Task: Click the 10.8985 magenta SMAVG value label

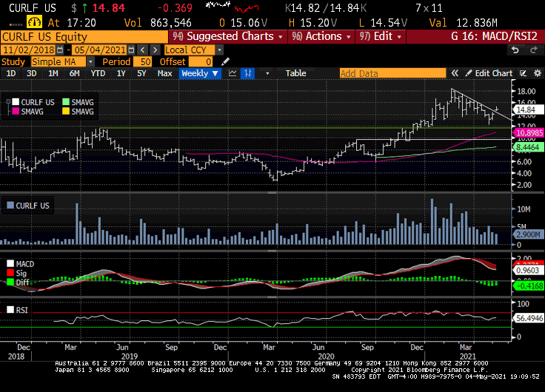Action: click(528, 132)
